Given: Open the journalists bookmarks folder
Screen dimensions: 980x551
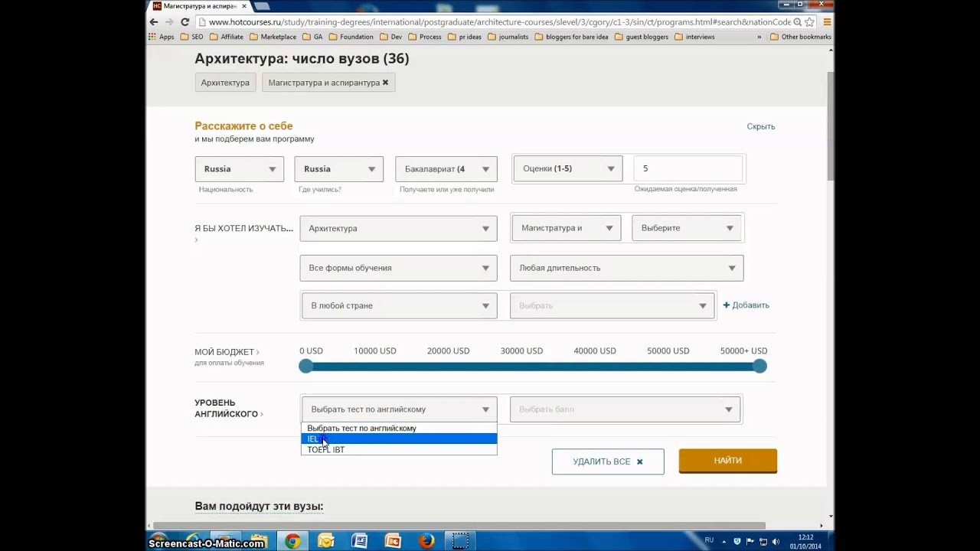Looking at the screenshot, I should click(x=508, y=37).
